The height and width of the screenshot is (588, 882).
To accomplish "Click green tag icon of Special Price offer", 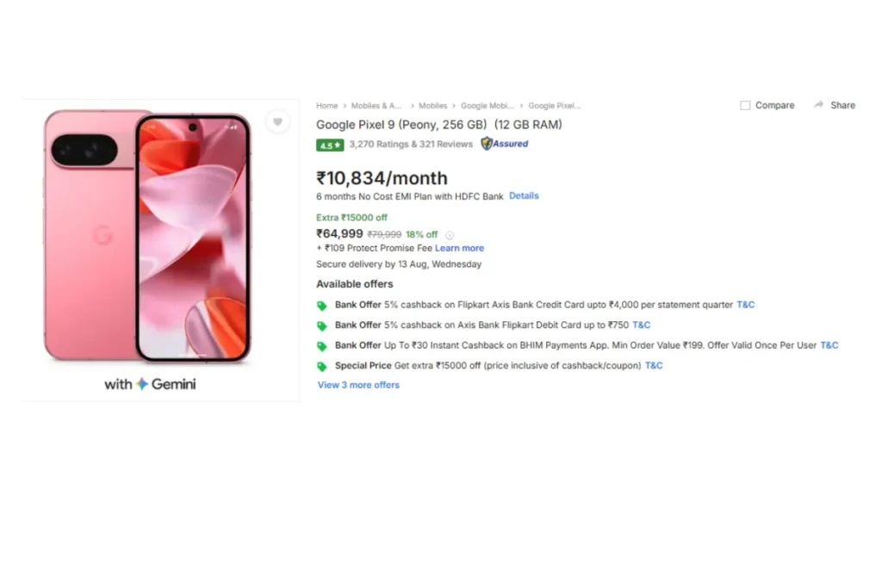I will pos(322,367).
